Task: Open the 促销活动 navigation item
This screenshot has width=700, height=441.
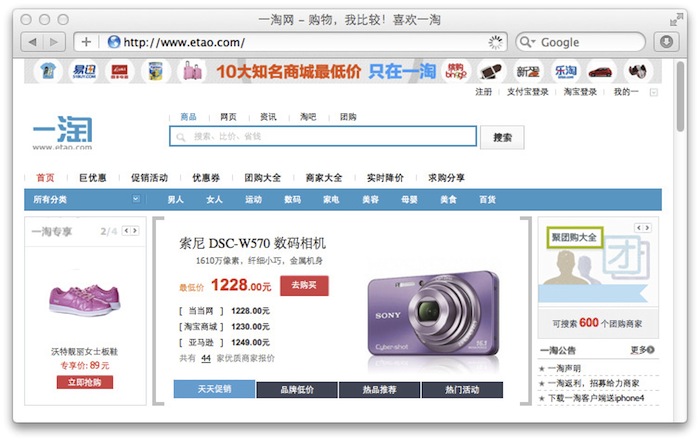Action: [150, 178]
